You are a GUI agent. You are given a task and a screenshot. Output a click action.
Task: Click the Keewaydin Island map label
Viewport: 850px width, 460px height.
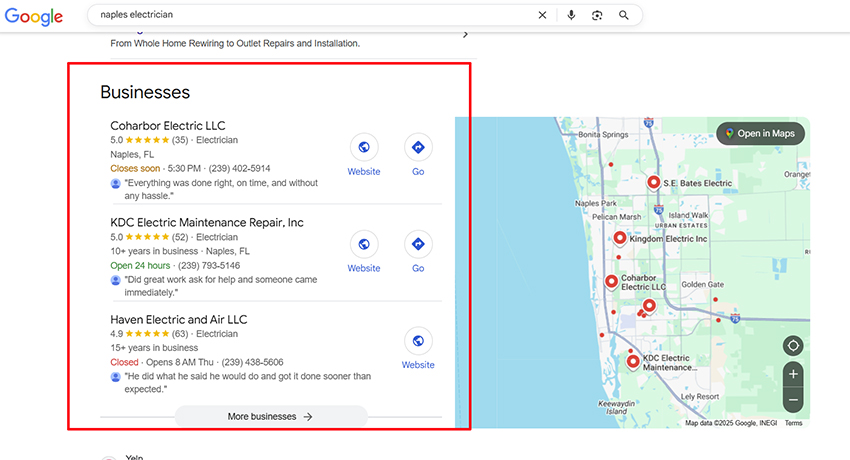pos(616,407)
